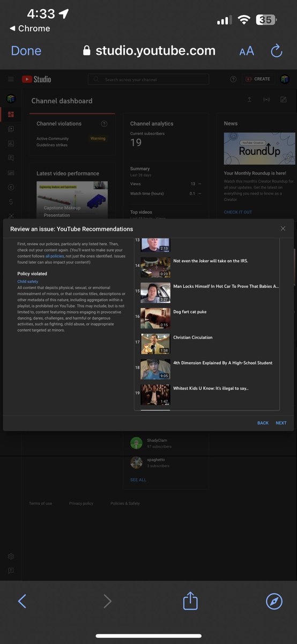Open Policies & Safety footer link
The image size is (297, 644).
[125, 503]
